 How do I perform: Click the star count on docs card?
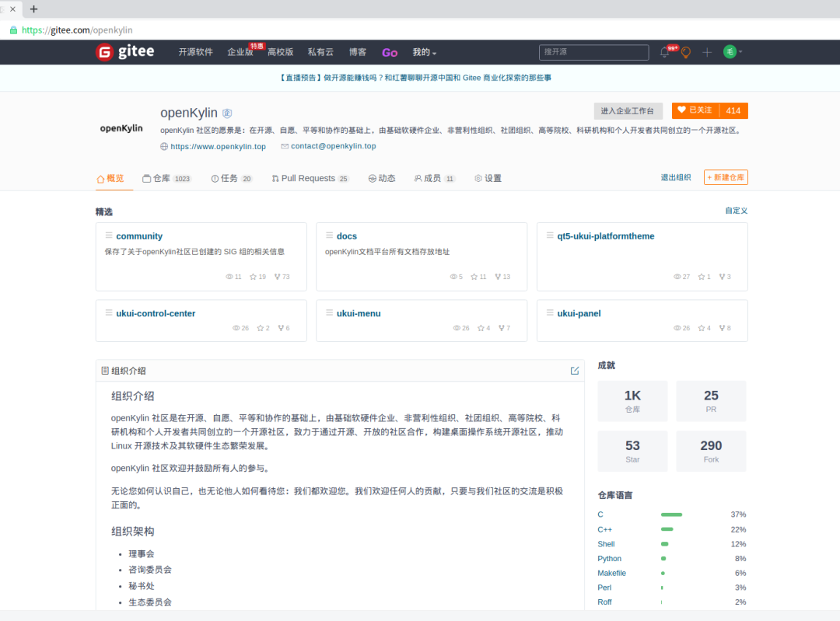478,277
